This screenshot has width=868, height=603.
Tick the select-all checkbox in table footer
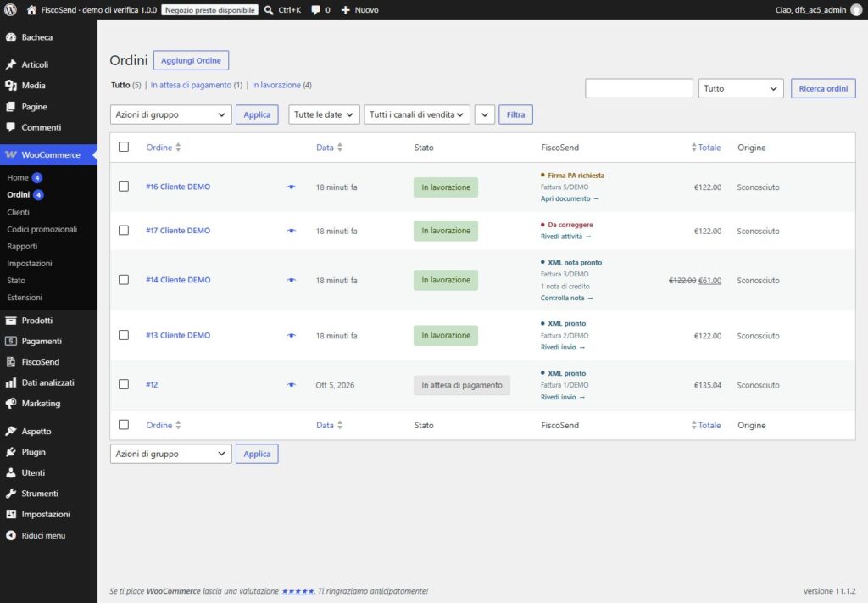point(124,425)
